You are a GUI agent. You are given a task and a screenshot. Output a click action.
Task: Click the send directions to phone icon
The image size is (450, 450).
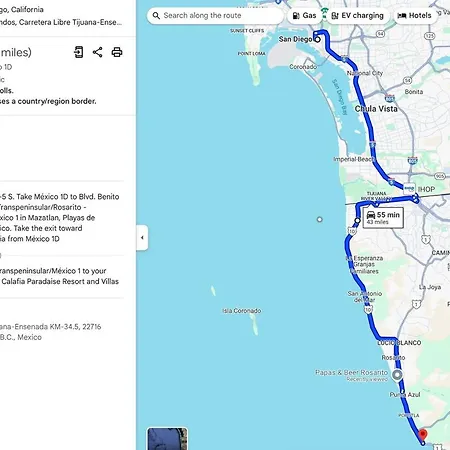[79, 52]
